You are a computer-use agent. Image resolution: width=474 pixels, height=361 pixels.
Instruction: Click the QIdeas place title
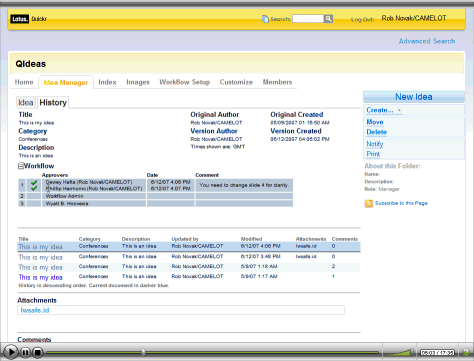(31, 64)
